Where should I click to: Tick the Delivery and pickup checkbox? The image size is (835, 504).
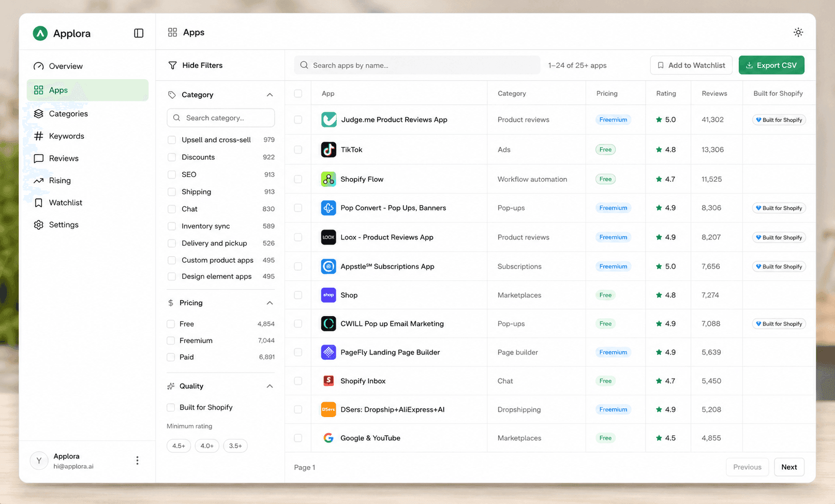tap(172, 243)
